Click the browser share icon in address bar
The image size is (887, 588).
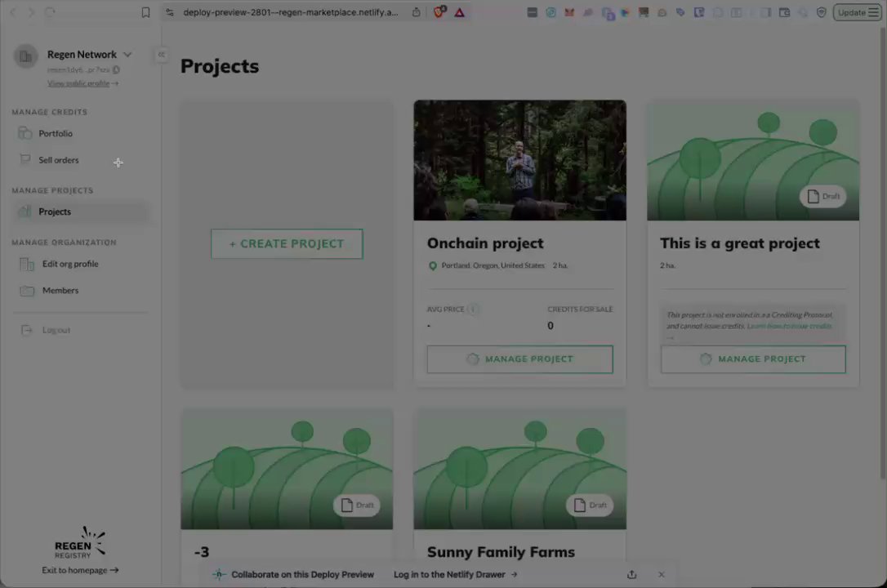(416, 12)
